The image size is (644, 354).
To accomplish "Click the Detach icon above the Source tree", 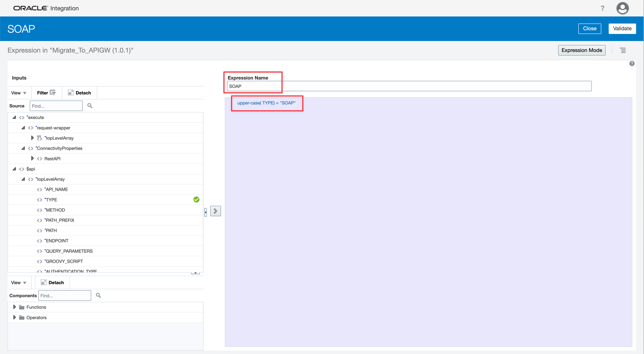I will pyautogui.click(x=70, y=92).
